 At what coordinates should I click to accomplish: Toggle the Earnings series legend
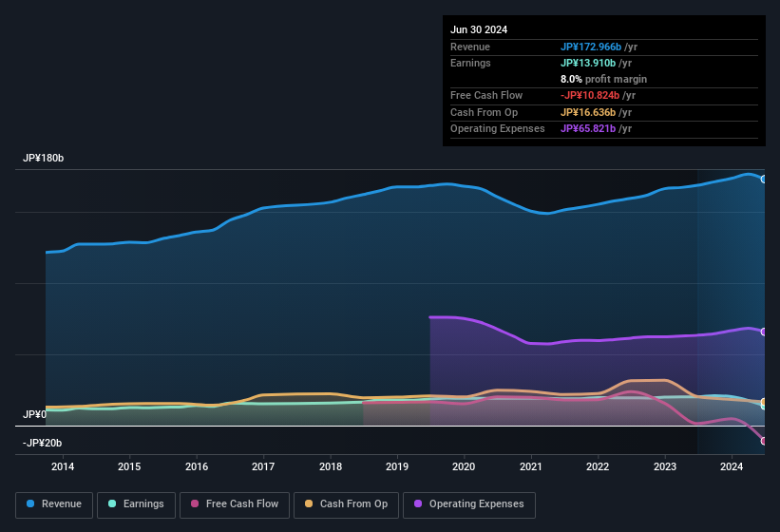[136, 504]
